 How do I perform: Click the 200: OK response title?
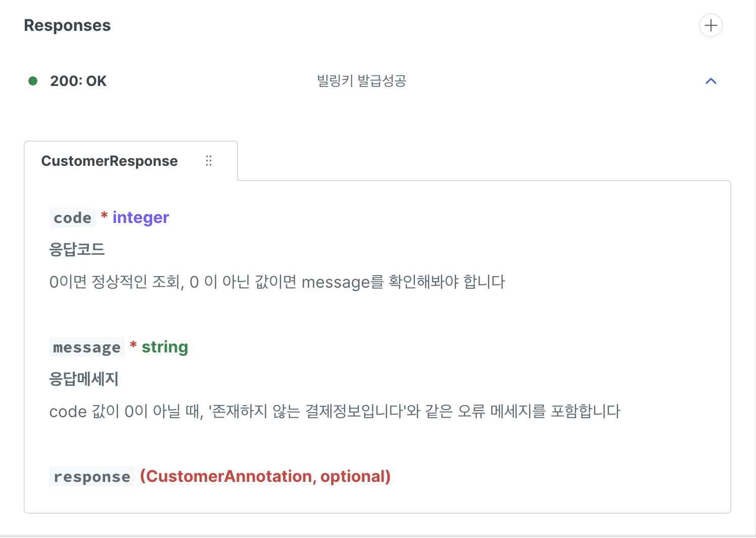(78, 81)
